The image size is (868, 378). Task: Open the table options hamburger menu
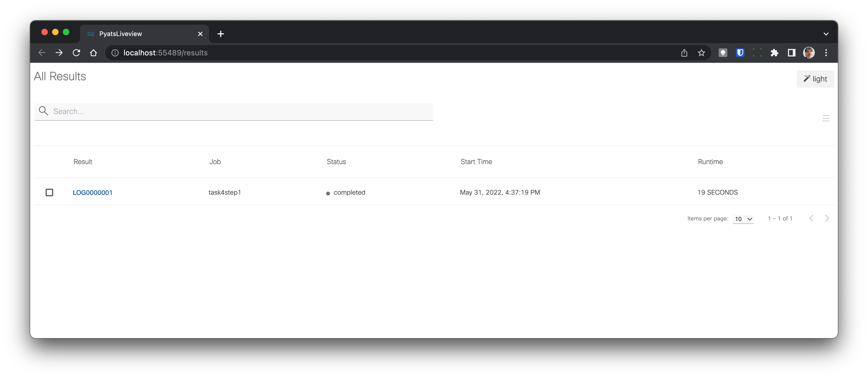826,118
